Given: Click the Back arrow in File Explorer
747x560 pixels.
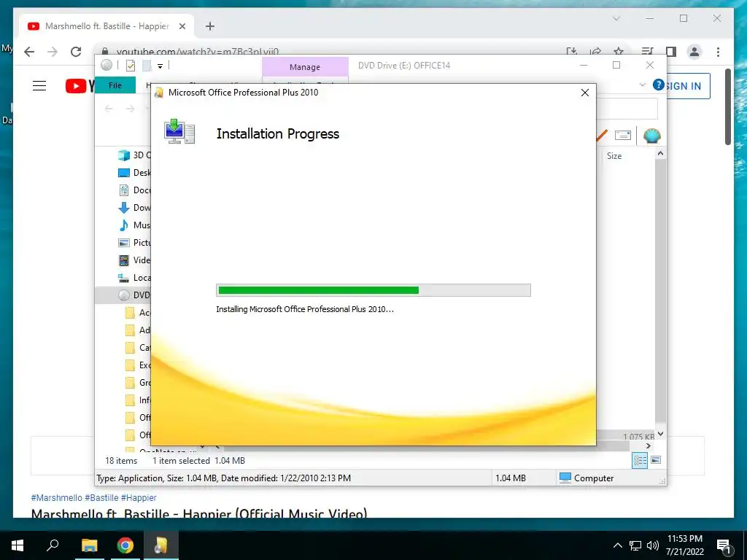Looking at the screenshot, I should point(109,109).
